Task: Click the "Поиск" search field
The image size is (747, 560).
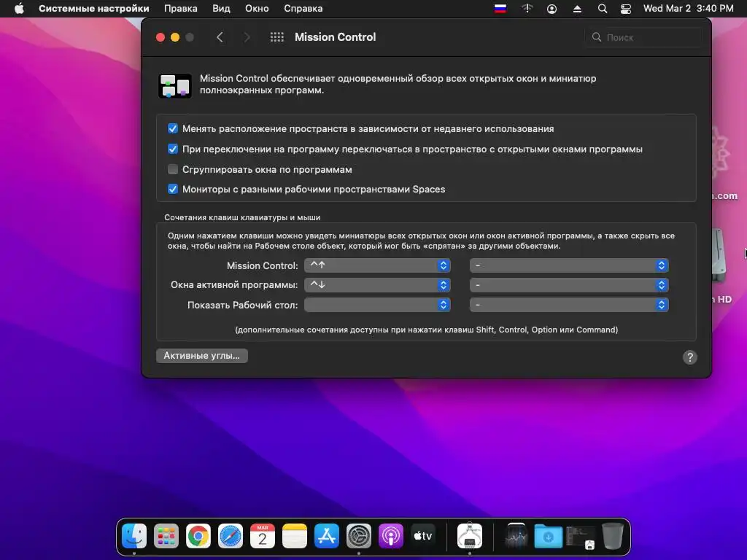Action: pos(643,37)
